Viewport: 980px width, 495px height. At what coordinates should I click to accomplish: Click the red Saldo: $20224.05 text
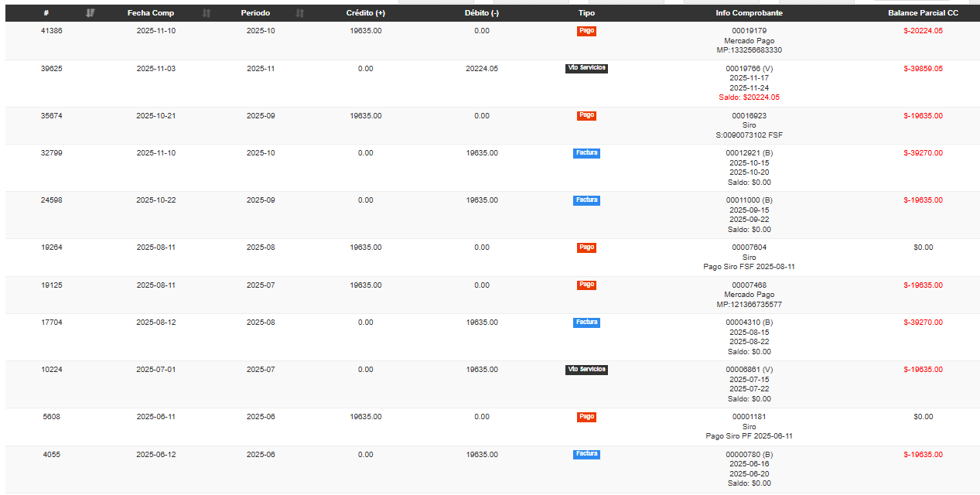pyautogui.click(x=749, y=97)
